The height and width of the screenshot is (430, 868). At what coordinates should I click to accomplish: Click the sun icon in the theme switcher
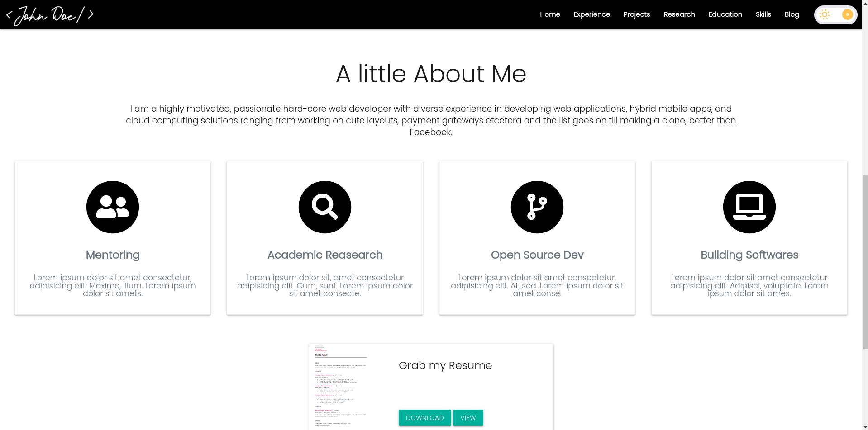tap(825, 14)
